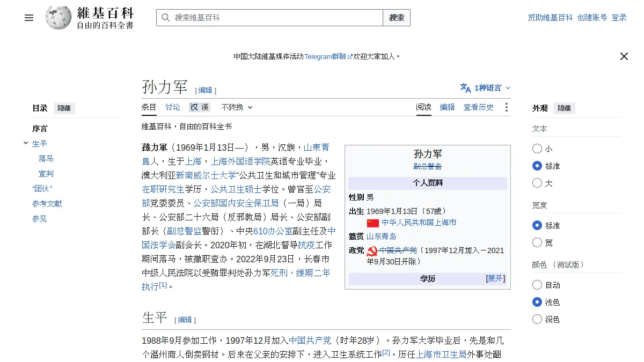Viewport: 644px width, 362px height.
Task: Open the 公安部国内安全保卫局 link
Action: pyautogui.click(x=236, y=203)
